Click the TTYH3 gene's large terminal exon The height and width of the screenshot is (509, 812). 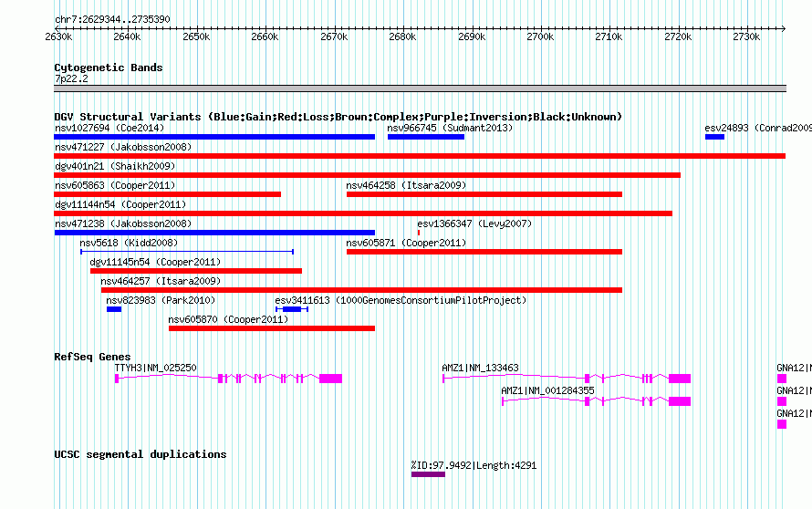pos(330,379)
